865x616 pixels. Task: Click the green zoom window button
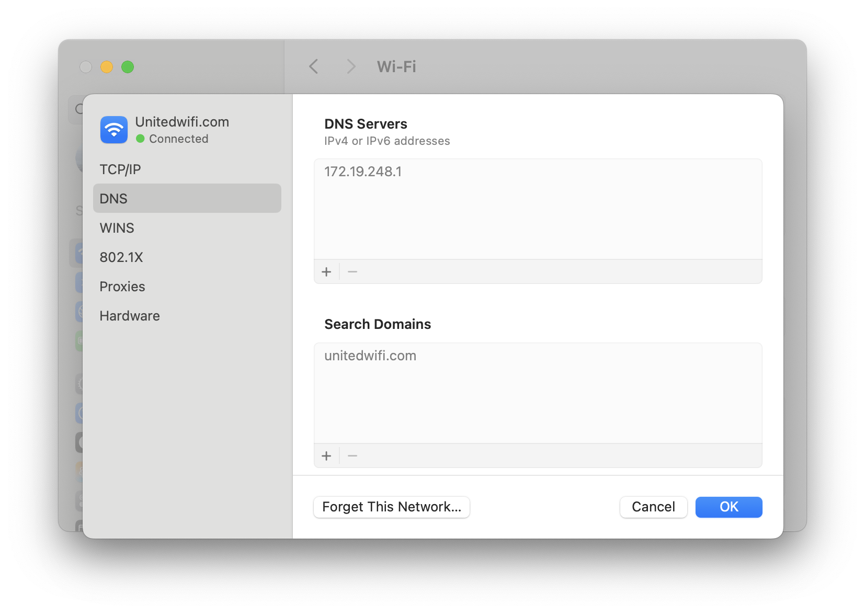pos(128,67)
